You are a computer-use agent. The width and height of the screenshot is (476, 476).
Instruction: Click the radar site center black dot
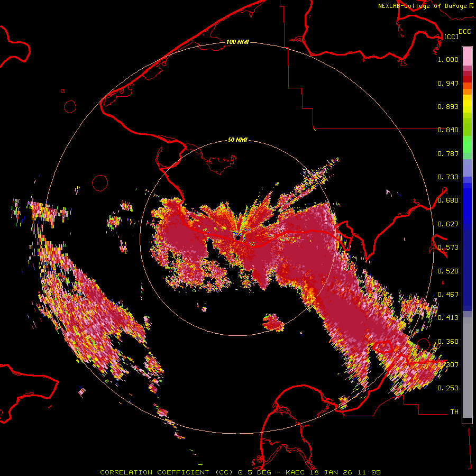(239, 238)
